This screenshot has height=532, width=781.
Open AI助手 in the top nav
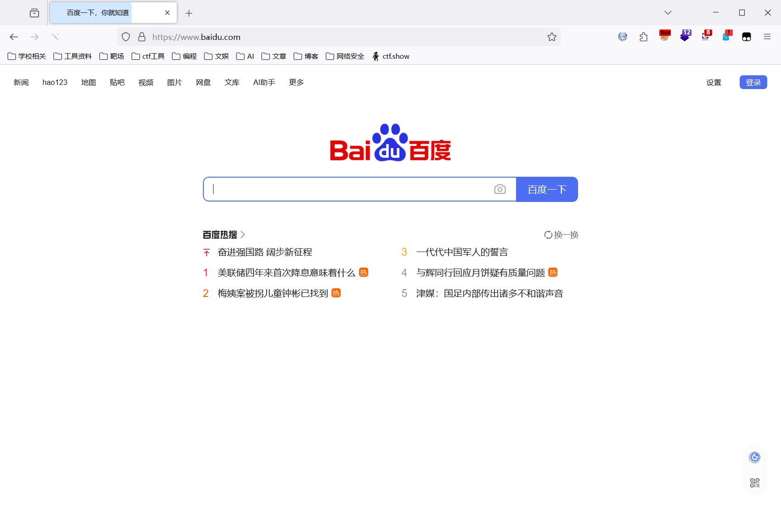(x=264, y=82)
